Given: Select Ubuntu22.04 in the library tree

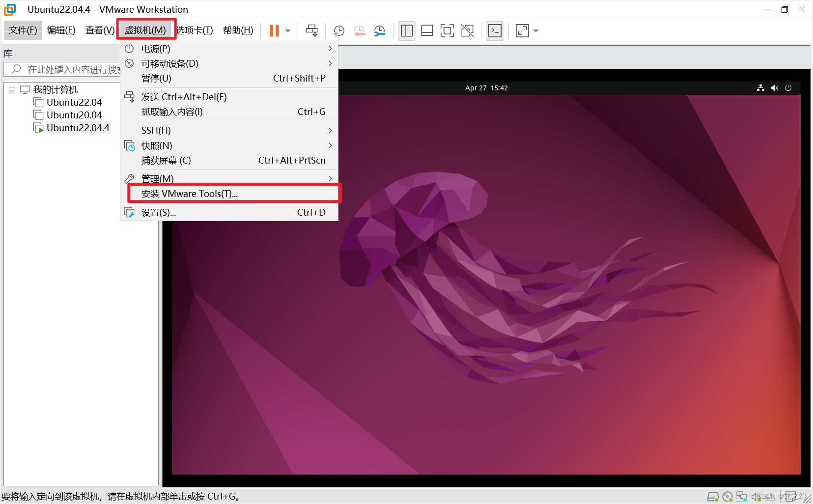Looking at the screenshot, I should click(74, 102).
